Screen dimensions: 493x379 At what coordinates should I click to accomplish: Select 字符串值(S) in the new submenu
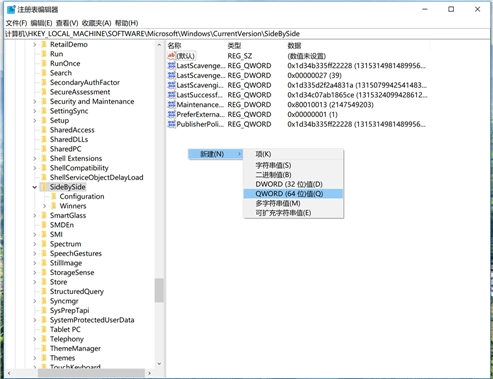coord(293,165)
